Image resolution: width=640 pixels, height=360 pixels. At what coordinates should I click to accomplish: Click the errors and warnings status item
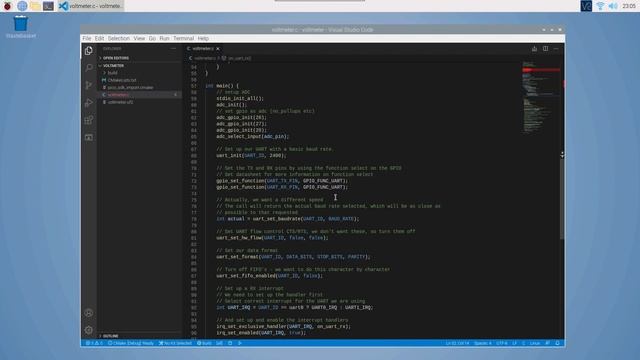pos(94,343)
